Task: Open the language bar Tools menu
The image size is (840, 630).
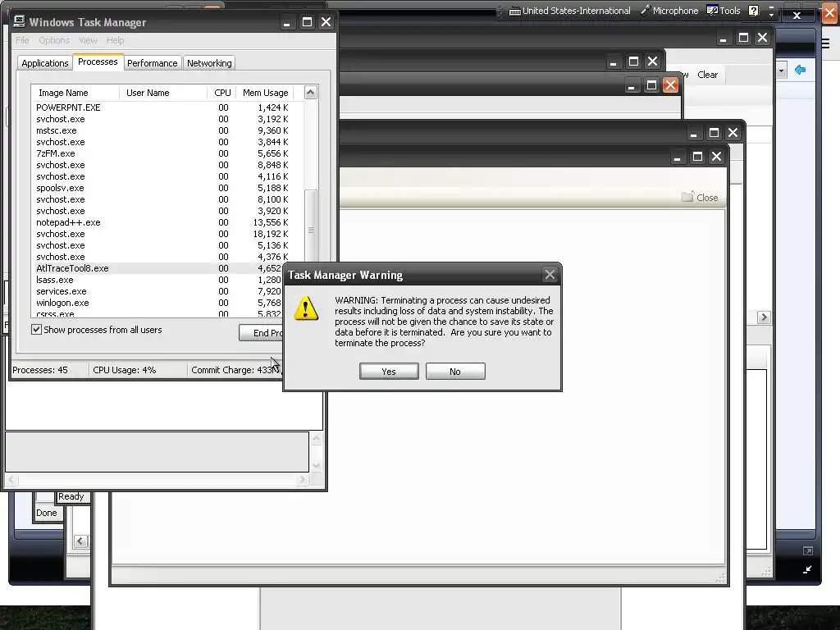Action: click(724, 11)
